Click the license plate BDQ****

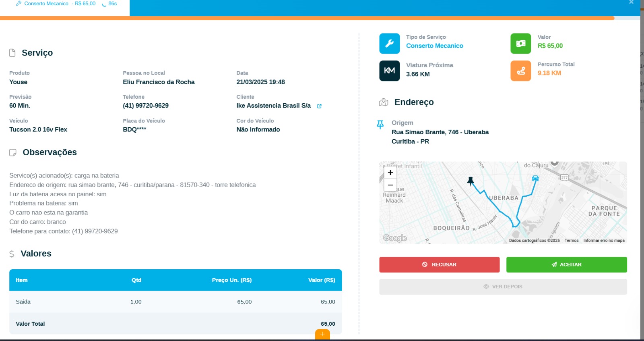134,129
